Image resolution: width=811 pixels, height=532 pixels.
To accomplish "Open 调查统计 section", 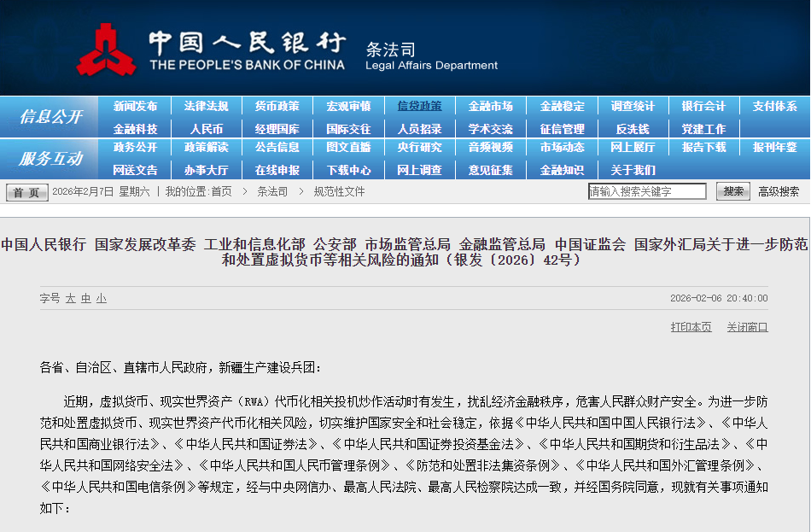I will pyautogui.click(x=633, y=106).
